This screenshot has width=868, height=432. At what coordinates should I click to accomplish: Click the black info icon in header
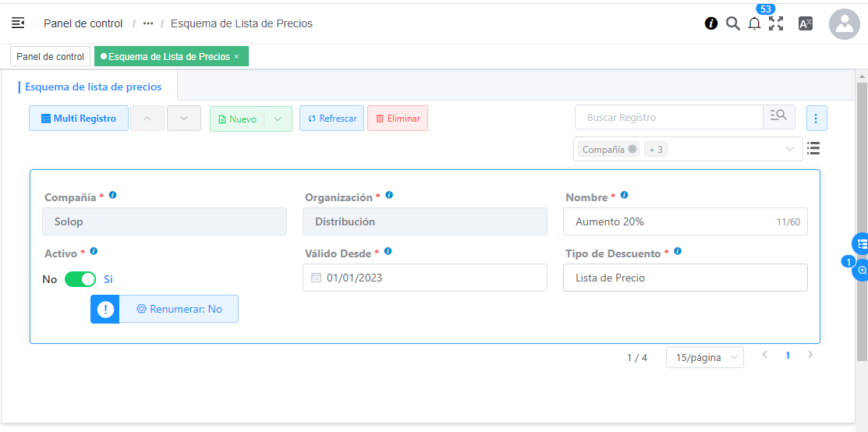tap(711, 23)
